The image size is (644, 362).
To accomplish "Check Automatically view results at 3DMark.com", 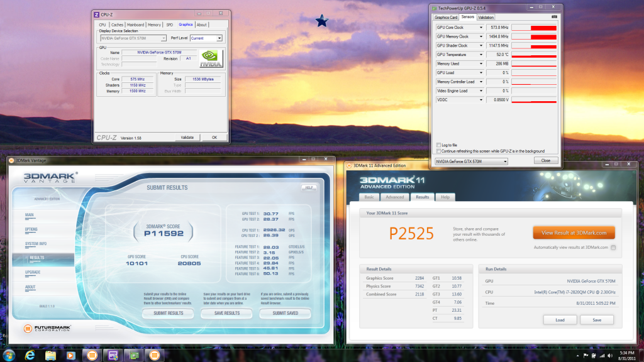I will [613, 248].
